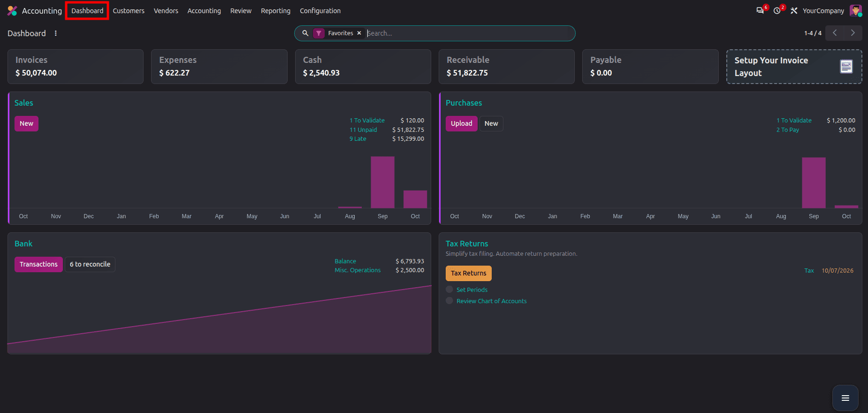Image resolution: width=868 pixels, height=413 pixels.
Task: Open bank Transactions button
Action: [38, 264]
